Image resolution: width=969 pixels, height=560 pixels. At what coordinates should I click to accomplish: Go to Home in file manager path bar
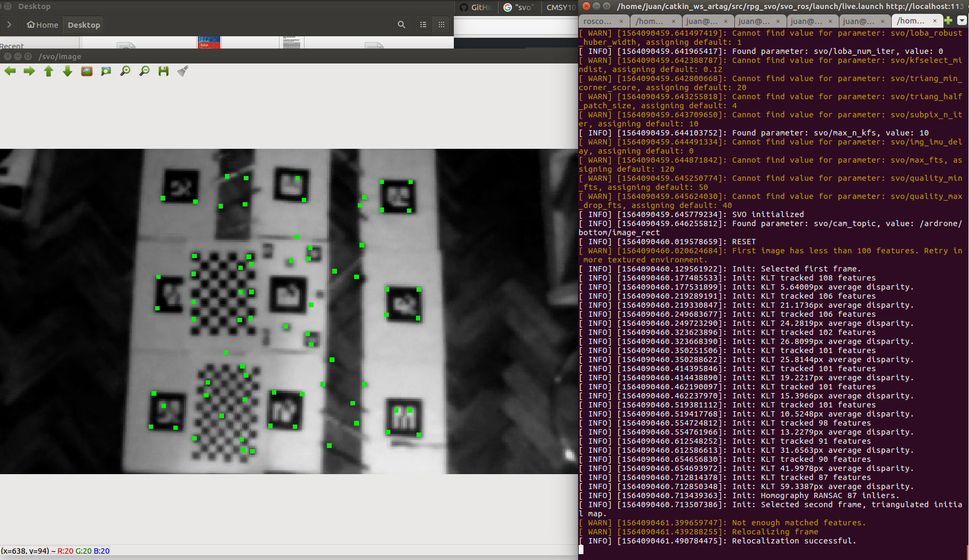pos(42,25)
